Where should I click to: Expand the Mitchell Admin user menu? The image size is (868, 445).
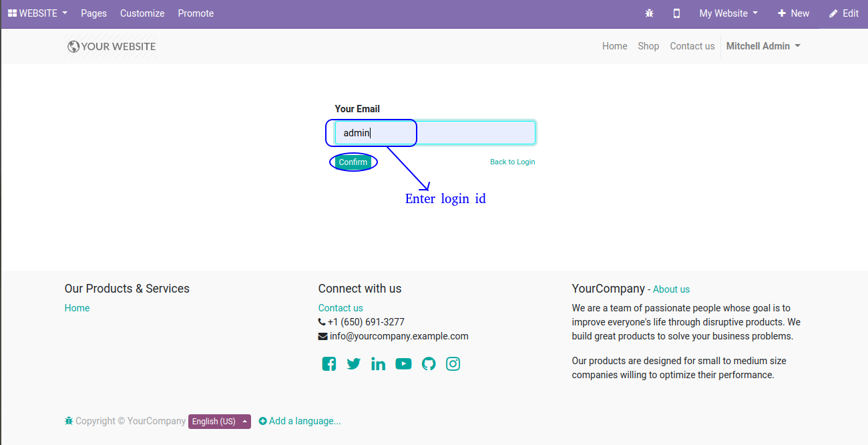(x=763, y=46)
